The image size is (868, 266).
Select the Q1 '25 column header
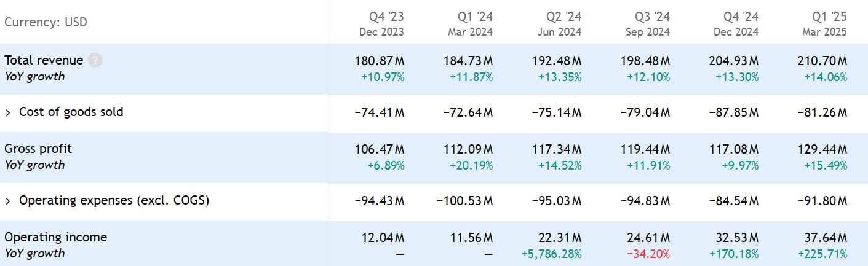(x=825, y=23)
